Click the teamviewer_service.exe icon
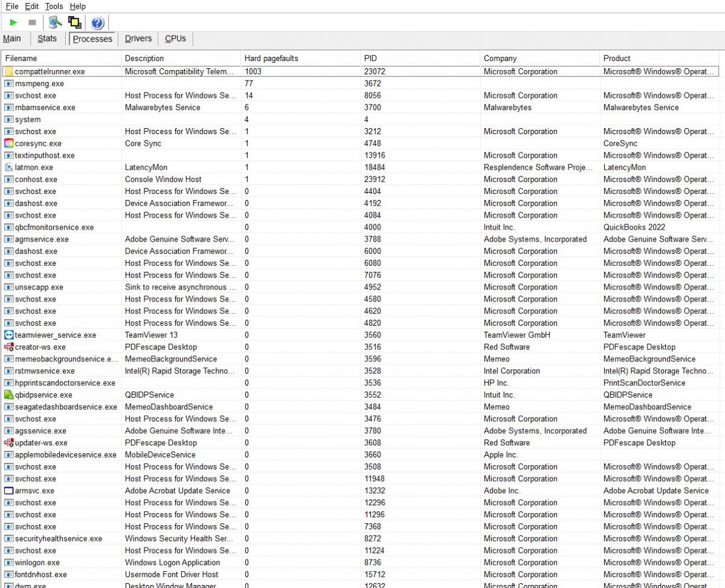The height and width of the screenshot is (588, 725). [8, 335]
